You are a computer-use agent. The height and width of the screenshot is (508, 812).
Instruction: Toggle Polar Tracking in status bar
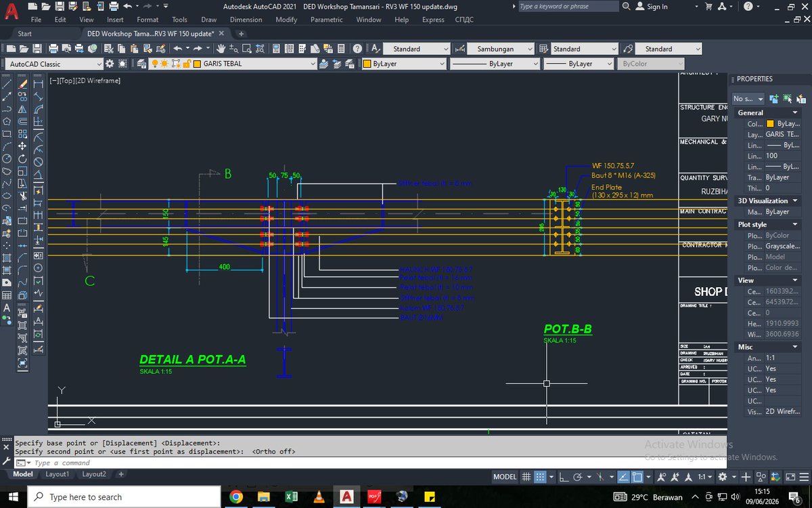pos(578,477)
